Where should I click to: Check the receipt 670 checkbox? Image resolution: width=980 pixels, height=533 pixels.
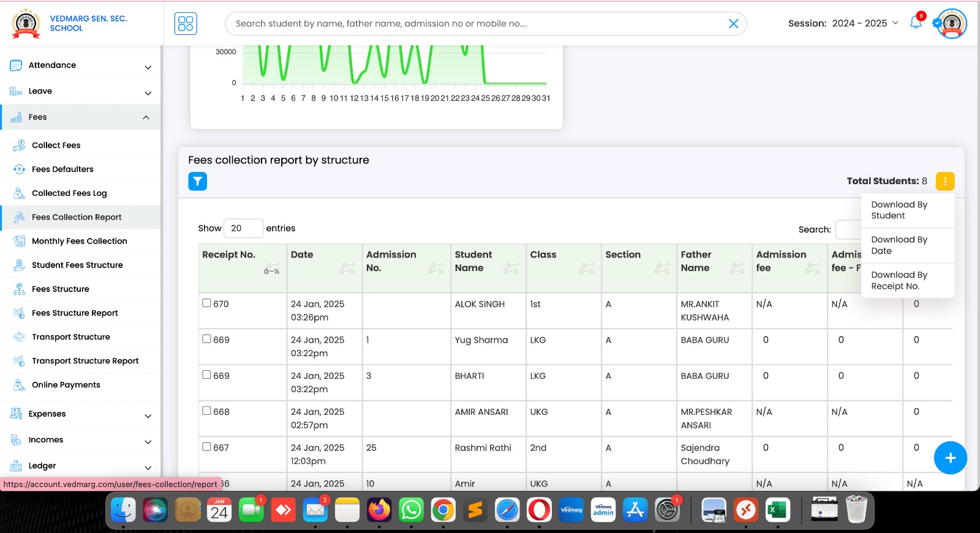click(207, 303)
